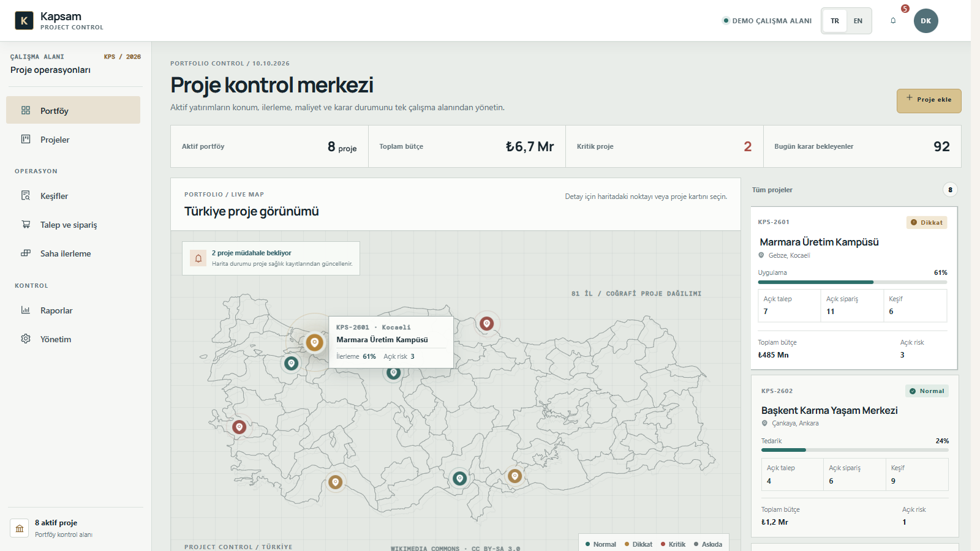
Task: Open the notifications bell
Action: [x=893, y=21]
